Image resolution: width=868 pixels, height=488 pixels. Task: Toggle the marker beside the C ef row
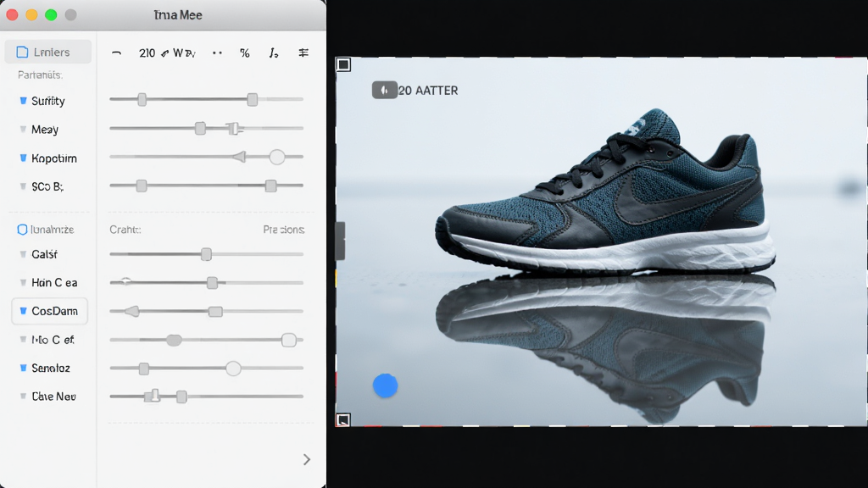click(23, 340)
